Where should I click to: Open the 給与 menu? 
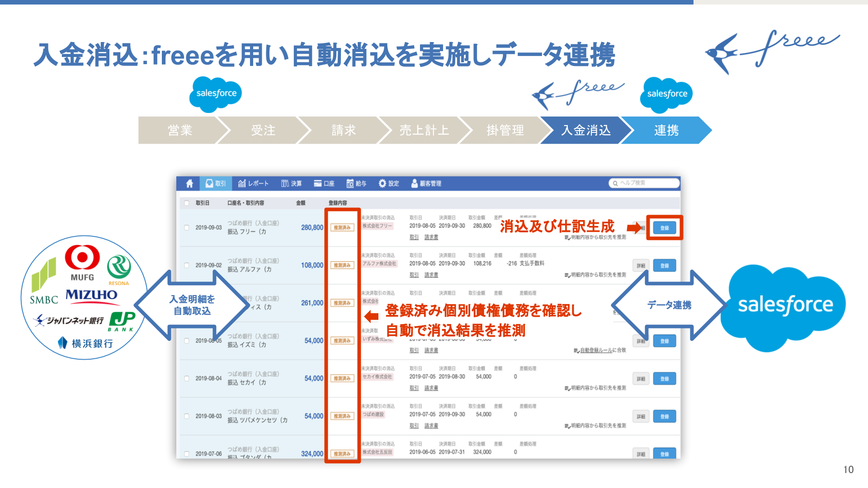pos(356,183)
